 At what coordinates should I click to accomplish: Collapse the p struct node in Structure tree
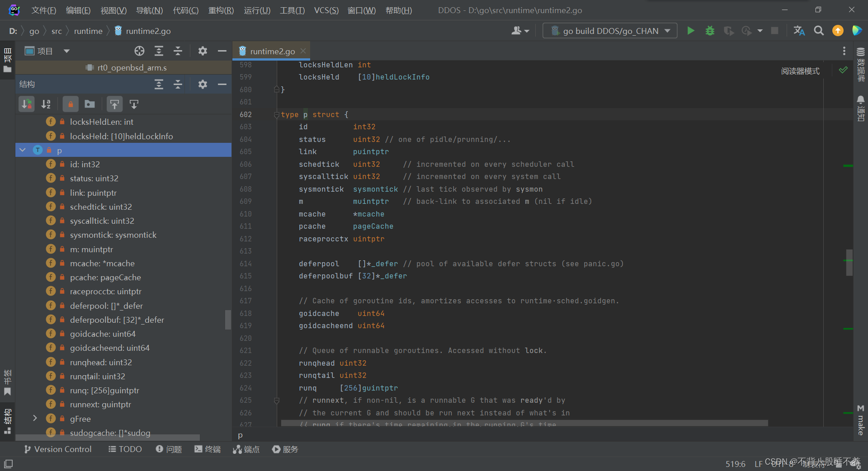coord(23,150)
